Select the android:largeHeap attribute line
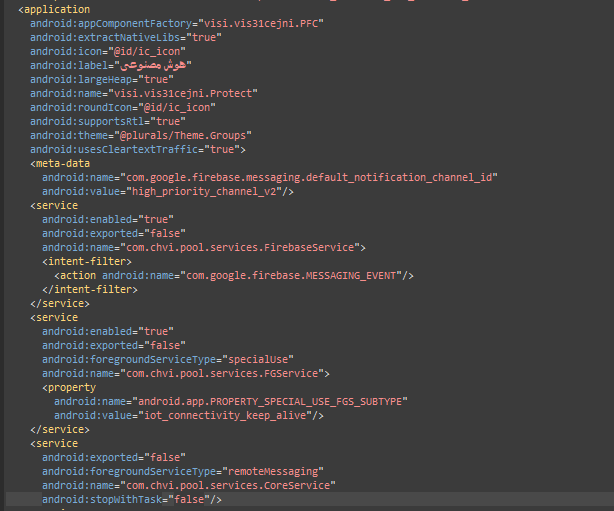This screenshot has width=614, height=511. coord(101,78)
